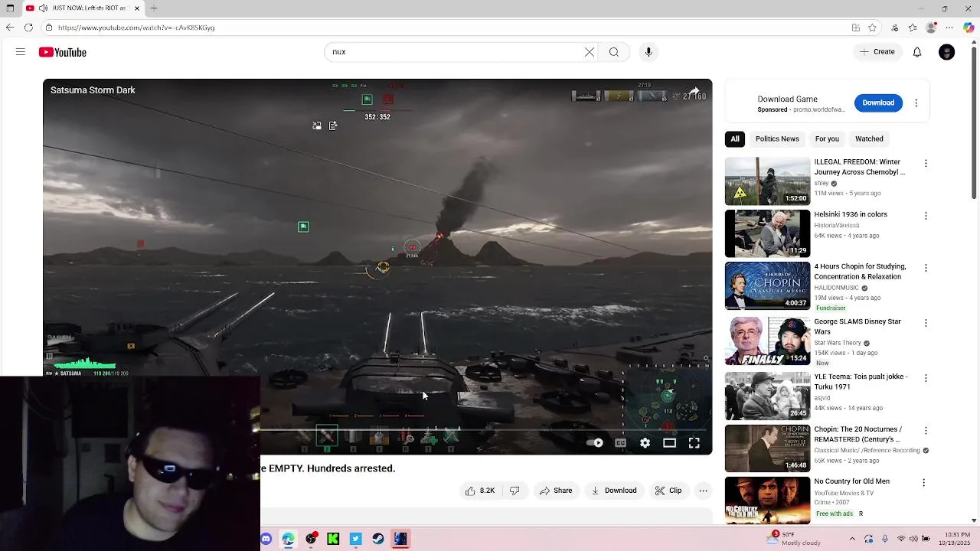The image size is (980, 551).
Task: Open more actions under the video
Action: coord(703,491)
